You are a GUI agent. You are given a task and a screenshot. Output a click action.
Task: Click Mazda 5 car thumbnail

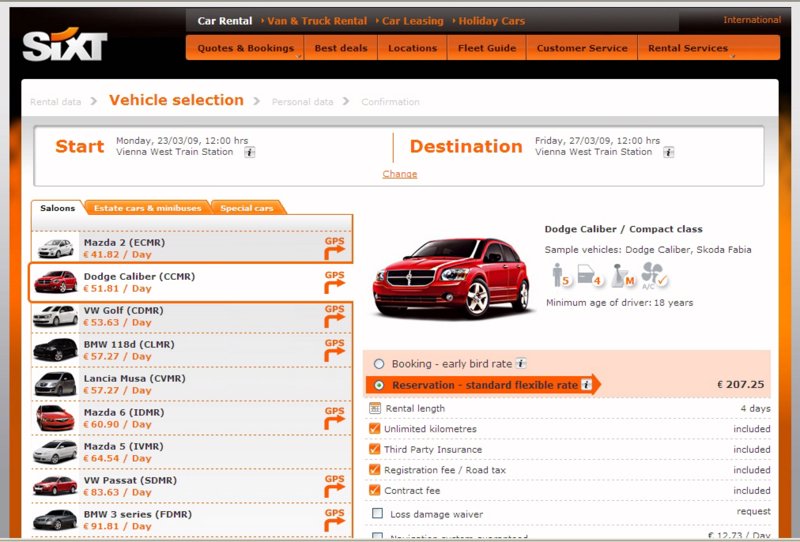(x=56, y=452)
